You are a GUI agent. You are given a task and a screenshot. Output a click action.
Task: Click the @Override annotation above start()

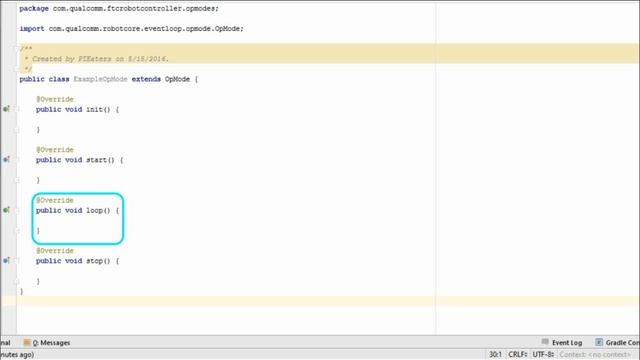coord(55,150)
